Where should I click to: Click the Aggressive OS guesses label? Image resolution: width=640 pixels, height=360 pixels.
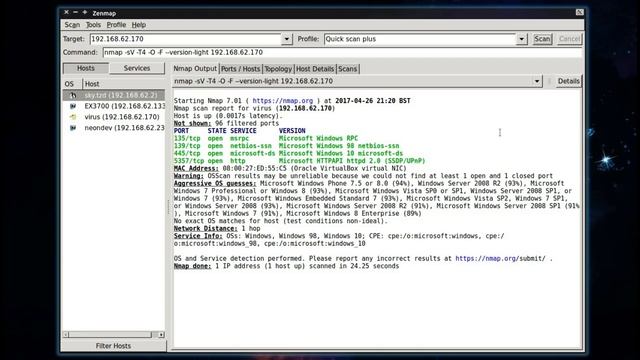pyautogui.click(x=215, y=183)
